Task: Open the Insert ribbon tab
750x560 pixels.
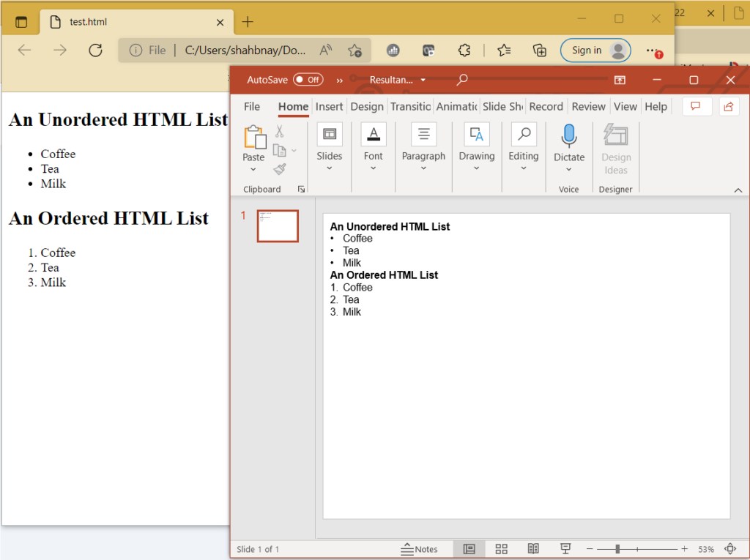Action: pos(329,106)
